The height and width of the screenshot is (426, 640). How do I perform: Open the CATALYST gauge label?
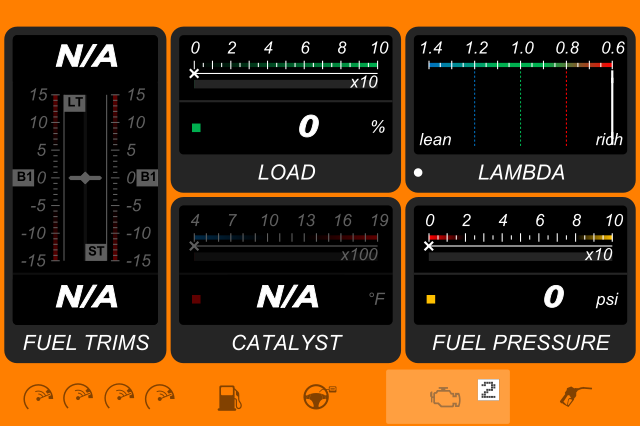[287, 343]
